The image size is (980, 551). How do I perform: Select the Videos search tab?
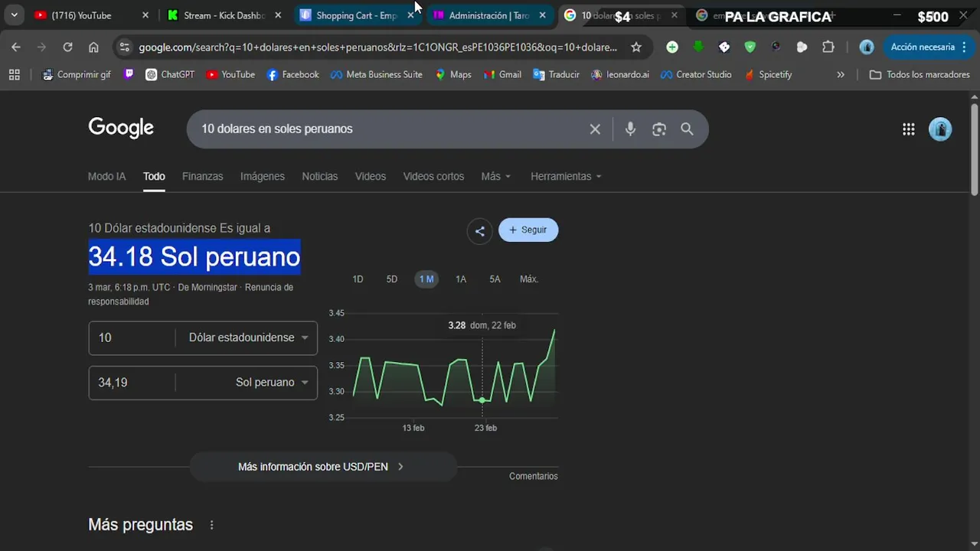coord(371,176)
